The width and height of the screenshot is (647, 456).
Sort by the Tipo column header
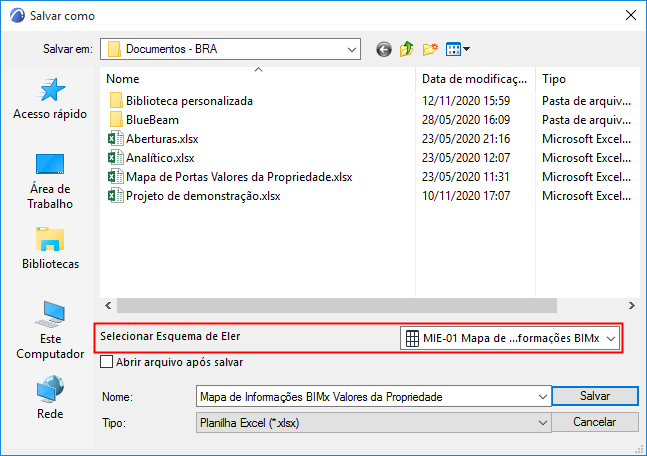pos(554,79)
